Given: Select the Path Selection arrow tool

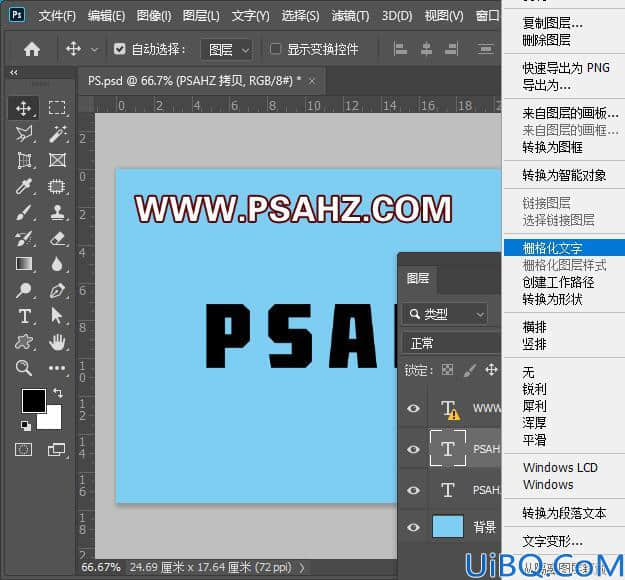Looking at the screenshot, I should tap(56, 316).
